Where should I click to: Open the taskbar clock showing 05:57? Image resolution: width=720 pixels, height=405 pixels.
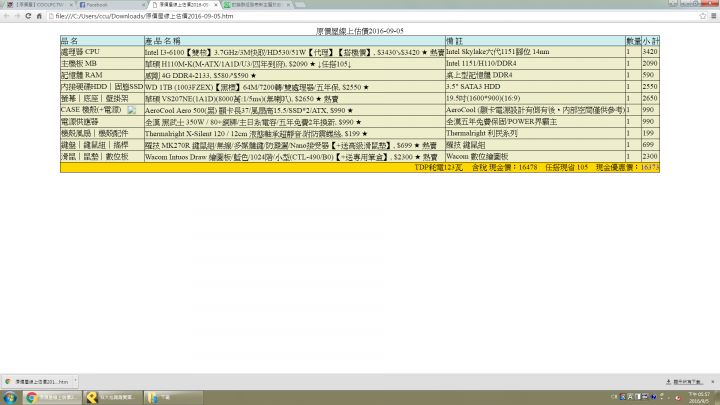tap(699, 398)
